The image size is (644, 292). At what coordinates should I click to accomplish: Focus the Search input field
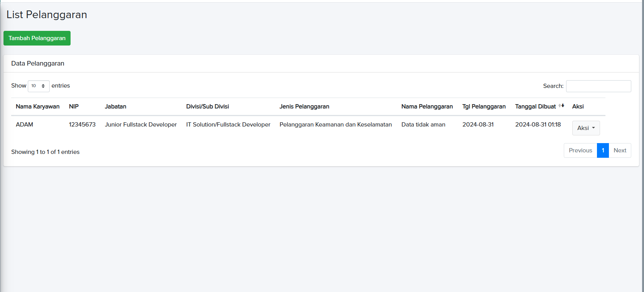pyautogui.click(x=598, y=86)
